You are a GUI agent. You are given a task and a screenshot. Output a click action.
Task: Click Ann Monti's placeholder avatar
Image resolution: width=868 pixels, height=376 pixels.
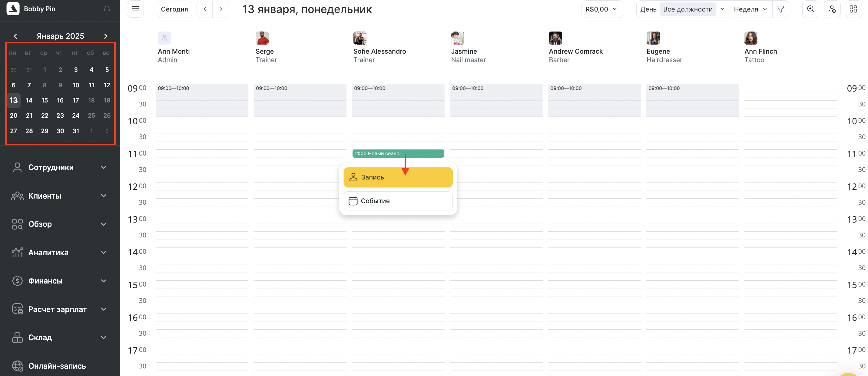tap(164, 38)
